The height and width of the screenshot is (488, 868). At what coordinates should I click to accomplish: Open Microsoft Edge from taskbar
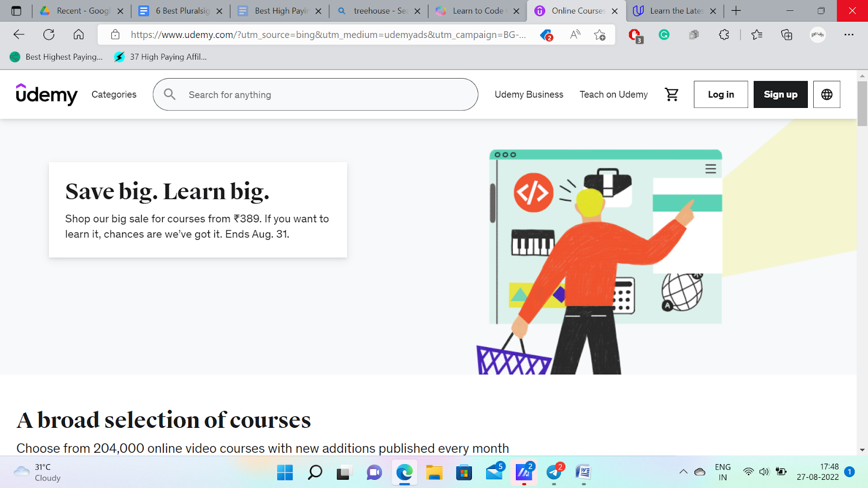pos(404,473)
